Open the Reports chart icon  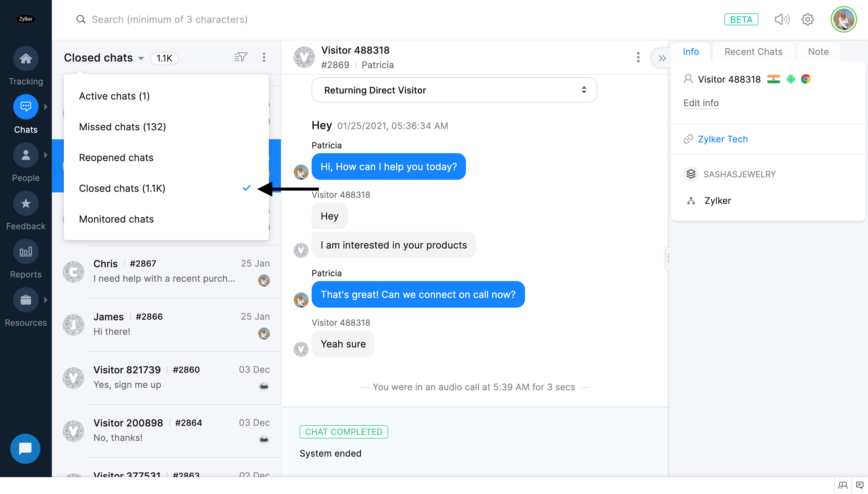tap(26, 252)
